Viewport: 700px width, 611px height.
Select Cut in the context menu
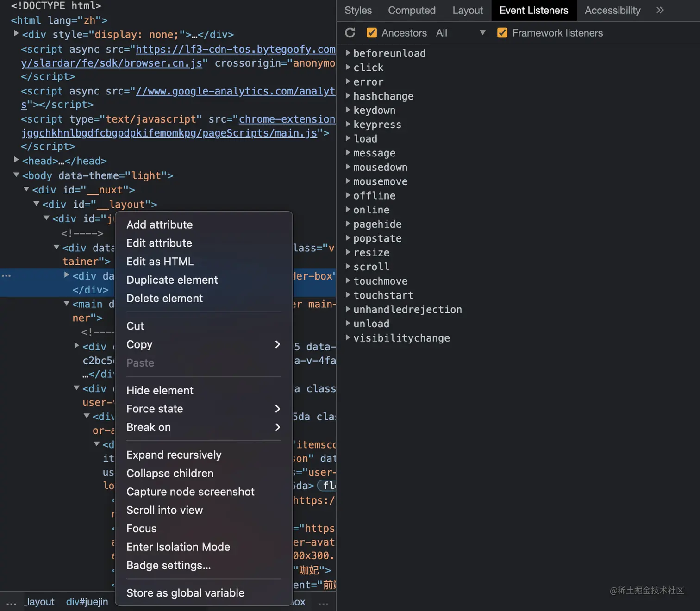pos(204,326)
